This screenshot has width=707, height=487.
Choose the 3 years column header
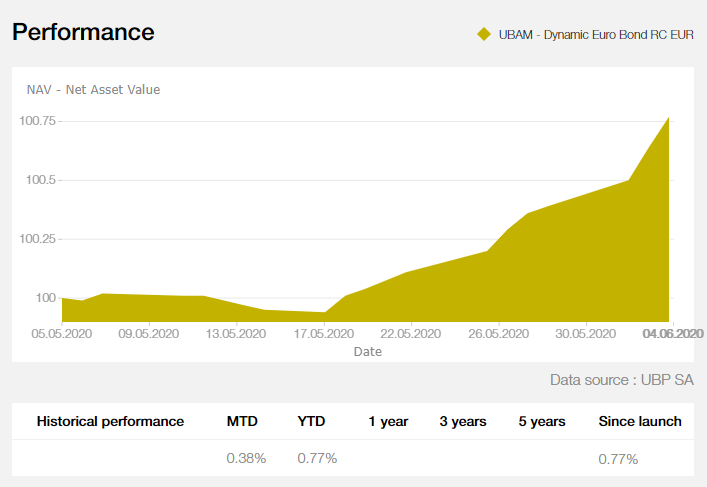463,421
